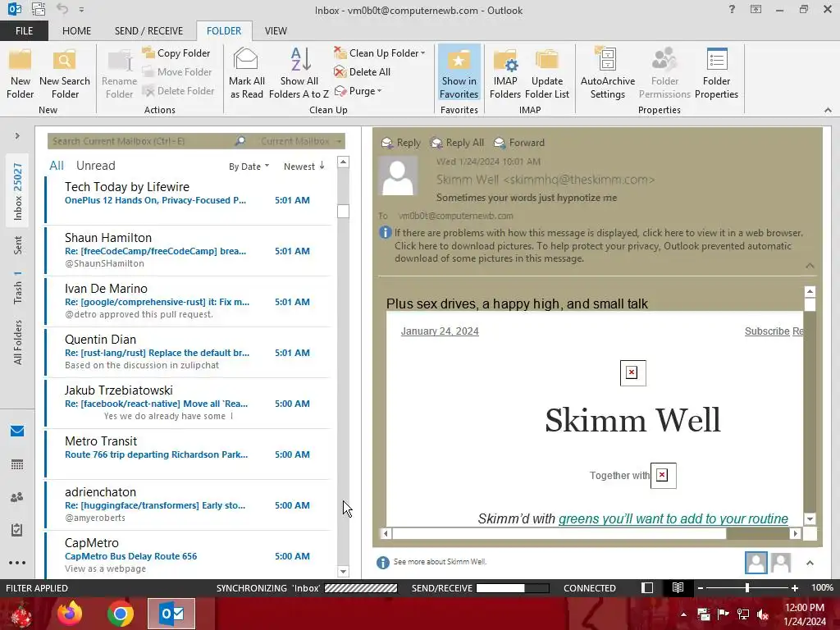Click Update Folder List

[547, 74]
